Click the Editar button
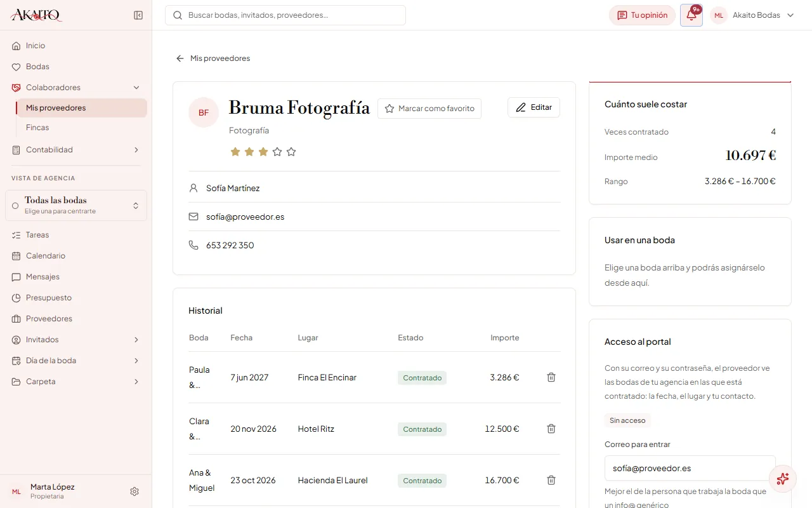Viewport: 812px width, 508px height. pyautogui.click(x=534, y=107)
